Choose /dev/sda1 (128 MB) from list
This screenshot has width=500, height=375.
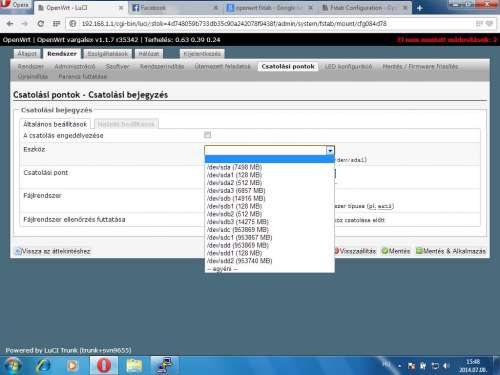coord(269,175)
